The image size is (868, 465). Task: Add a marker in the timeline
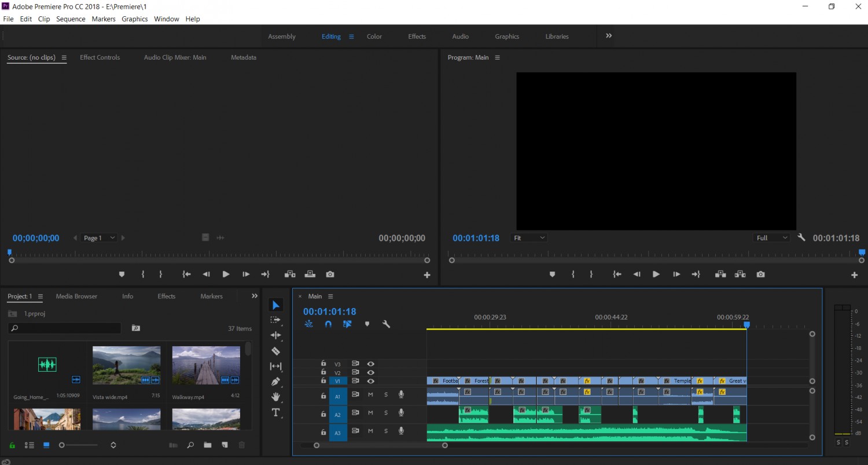pyautogui.click(x=367, y=324)
